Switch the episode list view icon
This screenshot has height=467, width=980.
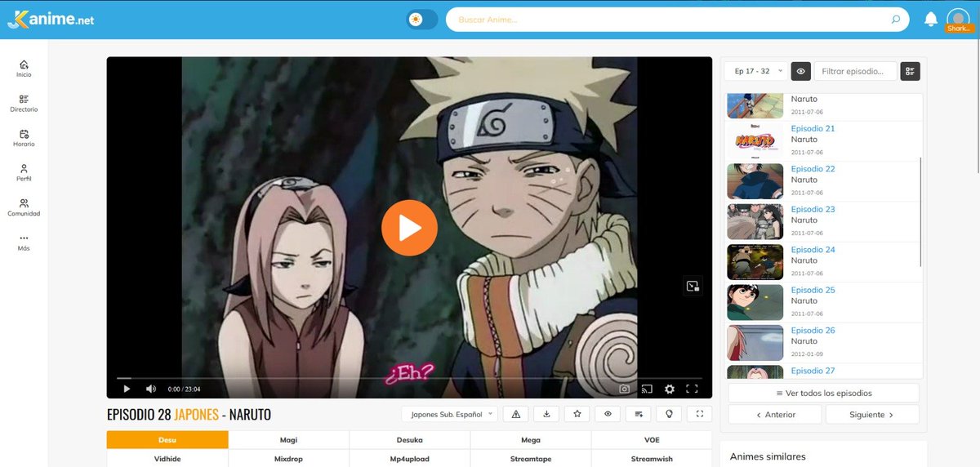pyautogui.click(x=910, y=71)
